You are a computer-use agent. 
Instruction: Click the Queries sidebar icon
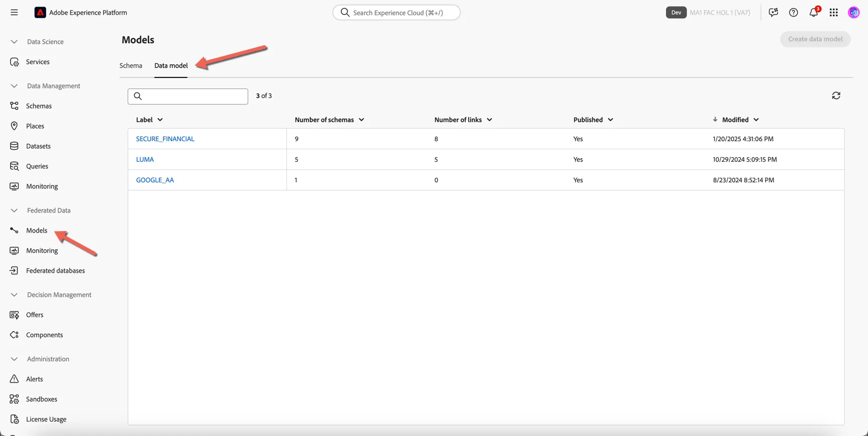(x=14, y=166)
